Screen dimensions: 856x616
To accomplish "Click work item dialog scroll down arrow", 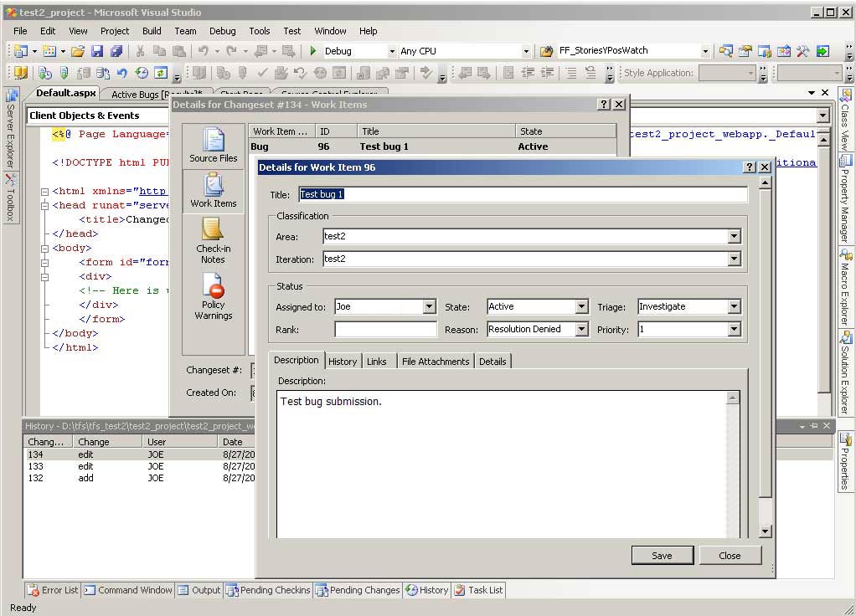I will [766, 531].
